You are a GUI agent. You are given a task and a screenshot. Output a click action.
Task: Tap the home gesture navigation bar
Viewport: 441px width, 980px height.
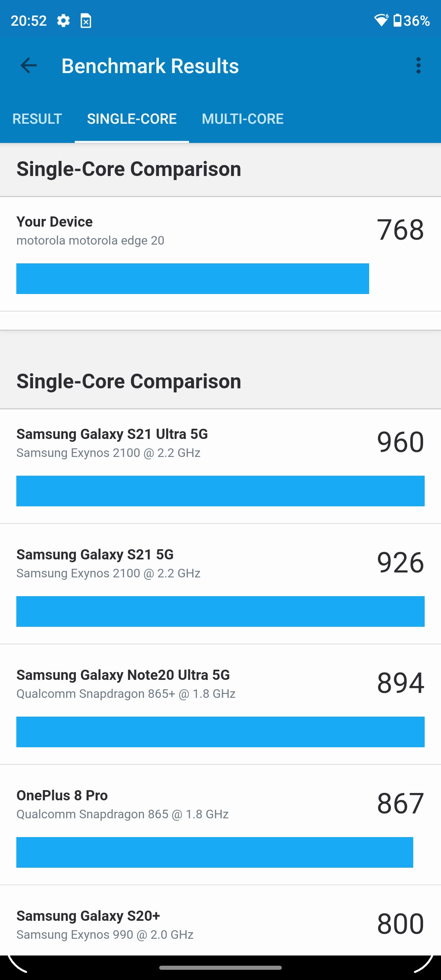pyautogui.click(x=220, y=967)
